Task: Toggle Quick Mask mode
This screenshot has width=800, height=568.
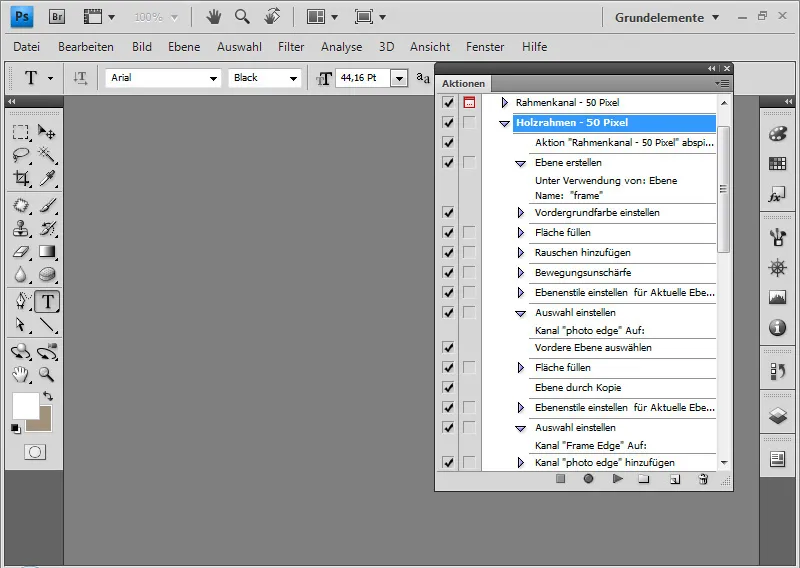Action: [x=35, y=452]
